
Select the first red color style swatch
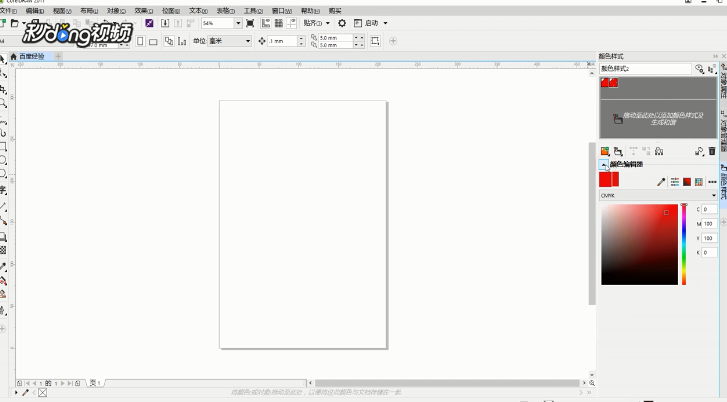605,83
